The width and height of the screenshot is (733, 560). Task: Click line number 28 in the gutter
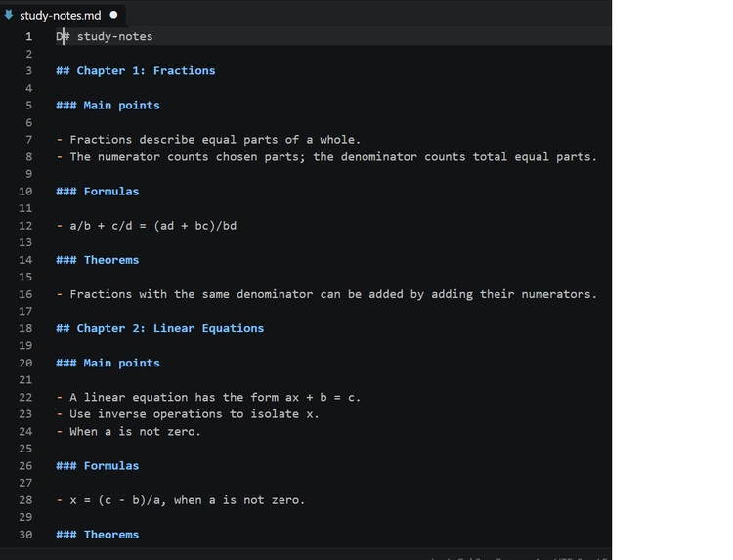[x=25, y=500]
